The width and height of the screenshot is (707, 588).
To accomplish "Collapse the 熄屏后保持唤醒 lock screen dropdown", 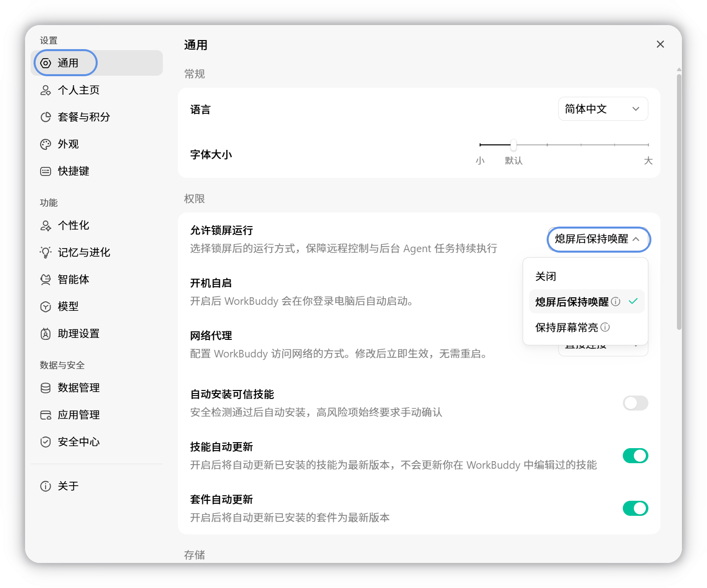I will pos(599,239).
